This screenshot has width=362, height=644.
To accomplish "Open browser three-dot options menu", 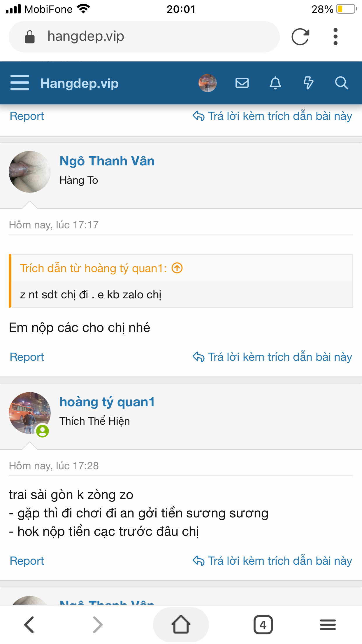I will pos(335,37).
